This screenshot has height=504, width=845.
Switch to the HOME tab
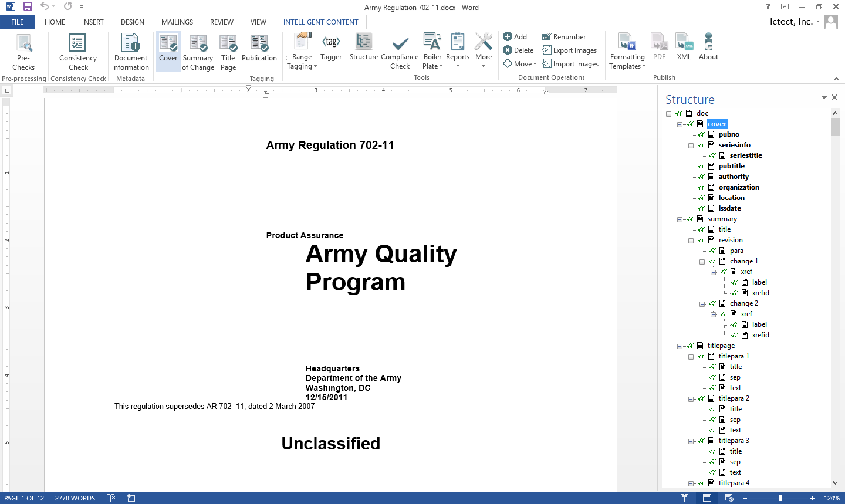(55, 22)
